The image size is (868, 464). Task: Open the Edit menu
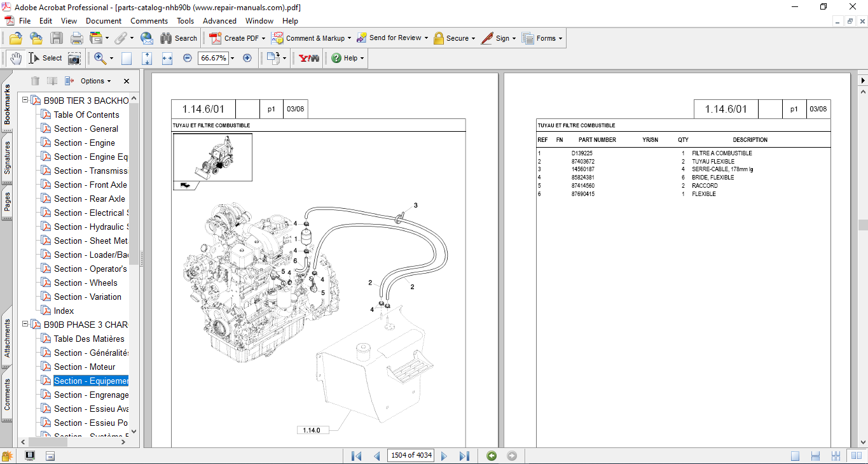46,21
